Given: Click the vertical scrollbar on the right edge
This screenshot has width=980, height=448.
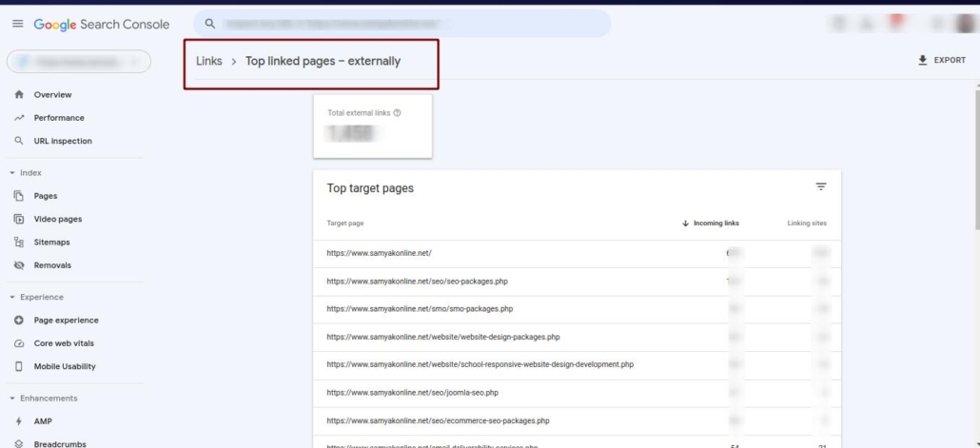Looking at the screenshot, I should [x=976, y=161].
